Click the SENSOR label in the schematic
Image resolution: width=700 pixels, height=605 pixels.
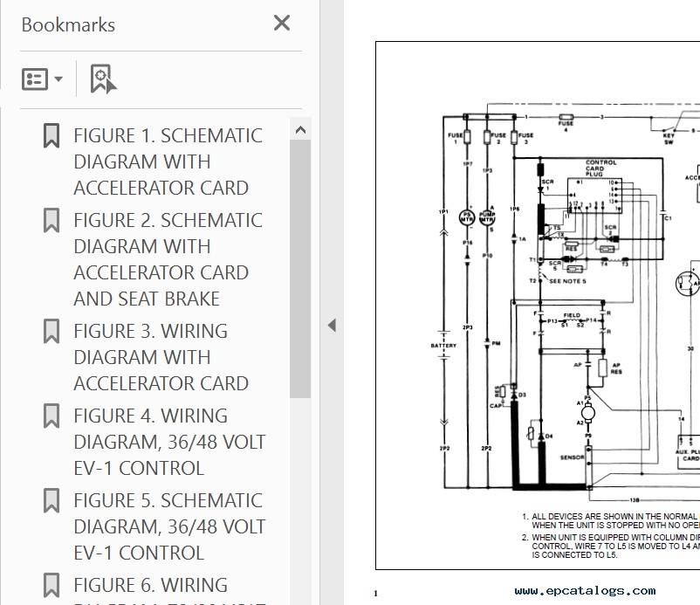point(573,457)
